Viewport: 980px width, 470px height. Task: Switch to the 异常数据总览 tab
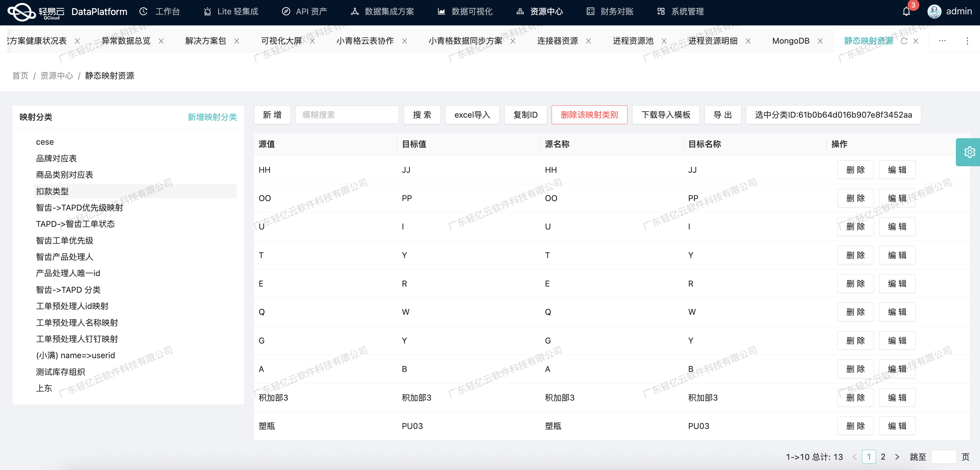click(126, 41)
